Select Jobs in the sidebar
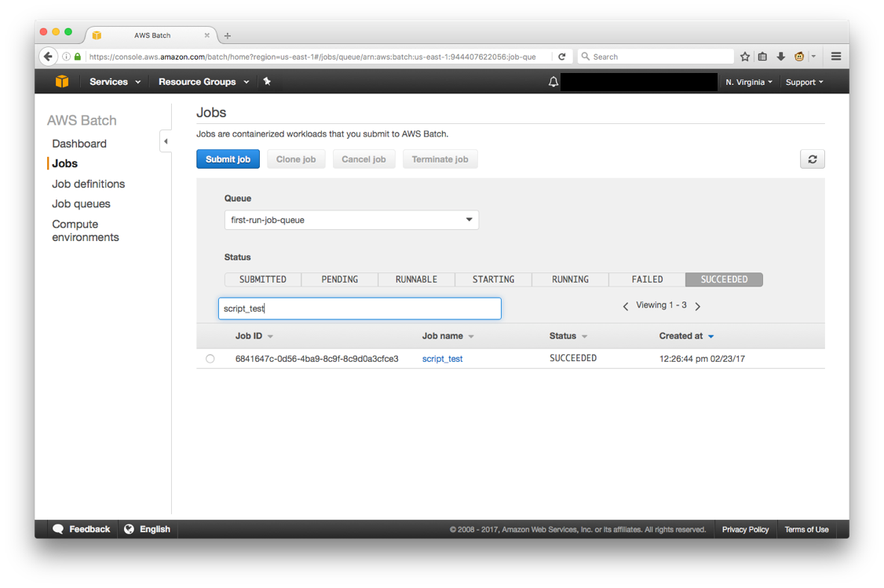Viewport: 884px width, 588px height. [x=65, y=163]
